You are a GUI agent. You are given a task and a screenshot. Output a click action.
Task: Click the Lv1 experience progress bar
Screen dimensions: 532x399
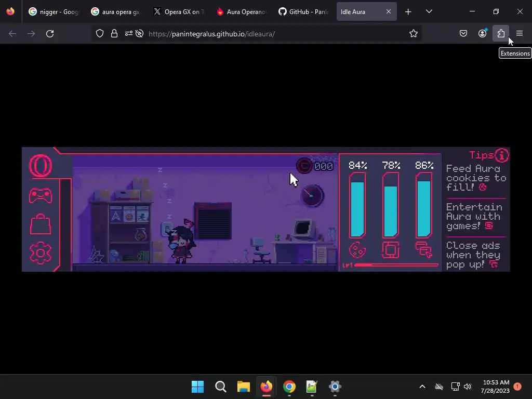396,265
